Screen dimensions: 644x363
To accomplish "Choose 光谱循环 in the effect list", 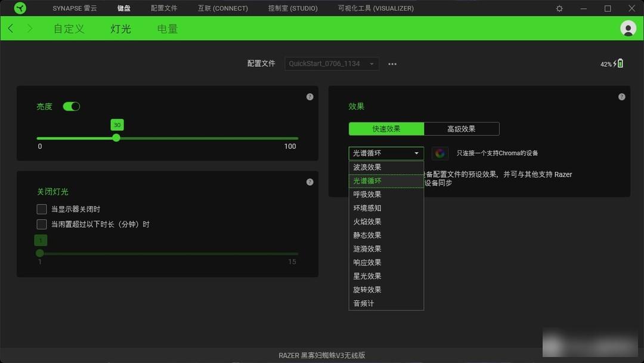I will tap(386, 181).
